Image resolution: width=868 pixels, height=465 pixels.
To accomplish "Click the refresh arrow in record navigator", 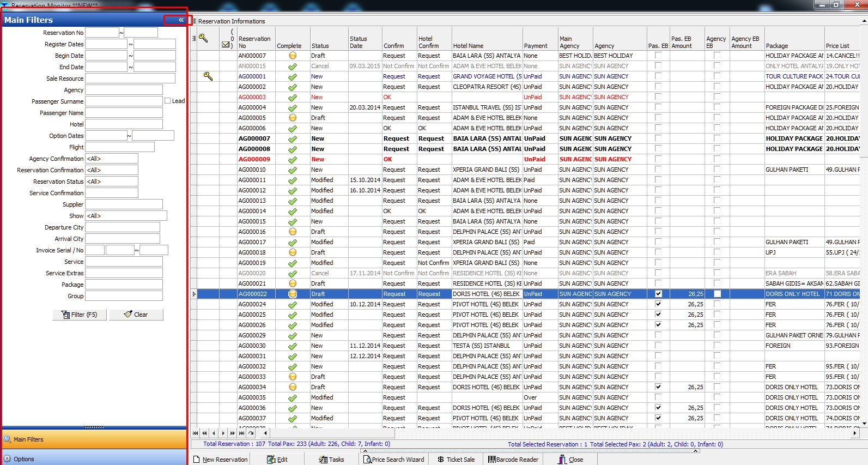I will click(251, 433).
